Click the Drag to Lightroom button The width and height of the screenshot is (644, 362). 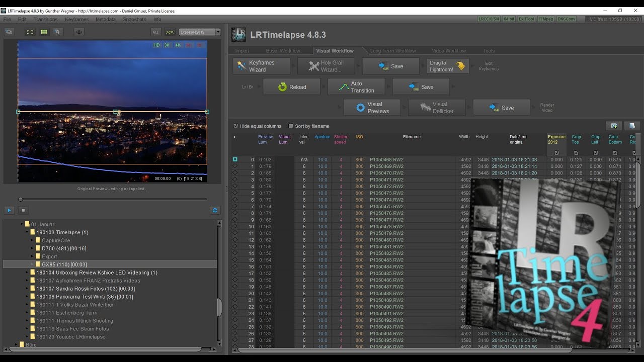pyautogui.click(x=448, y=66)
